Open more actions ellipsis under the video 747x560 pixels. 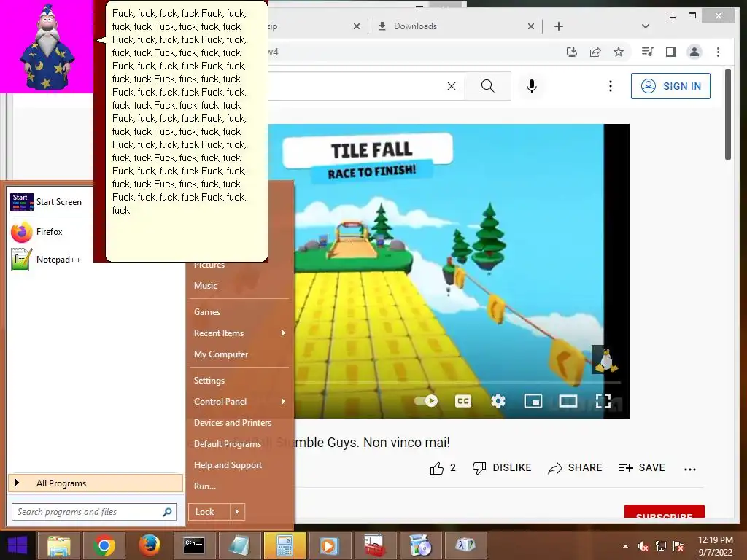coord(690,469)
